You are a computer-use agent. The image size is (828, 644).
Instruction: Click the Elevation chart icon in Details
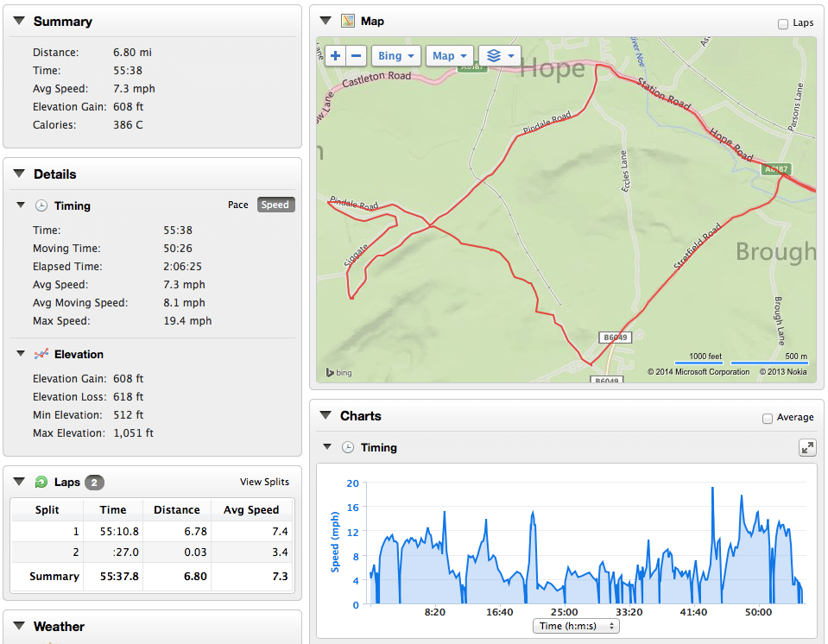pyautogui.click(x=41, y=354)
